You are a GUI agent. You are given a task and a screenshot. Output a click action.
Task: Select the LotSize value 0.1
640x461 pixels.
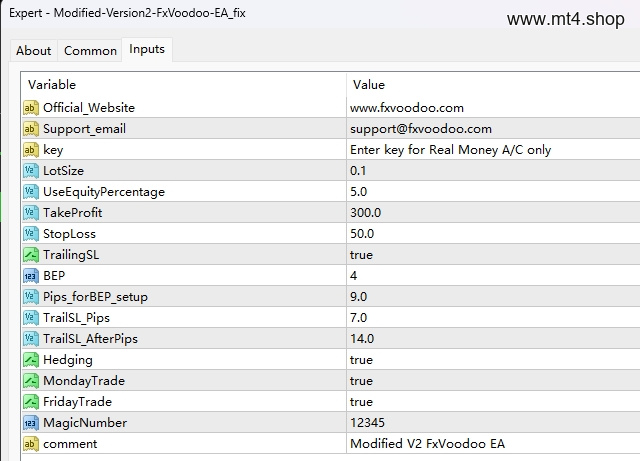pyautogui.click(x=493, y=171)
